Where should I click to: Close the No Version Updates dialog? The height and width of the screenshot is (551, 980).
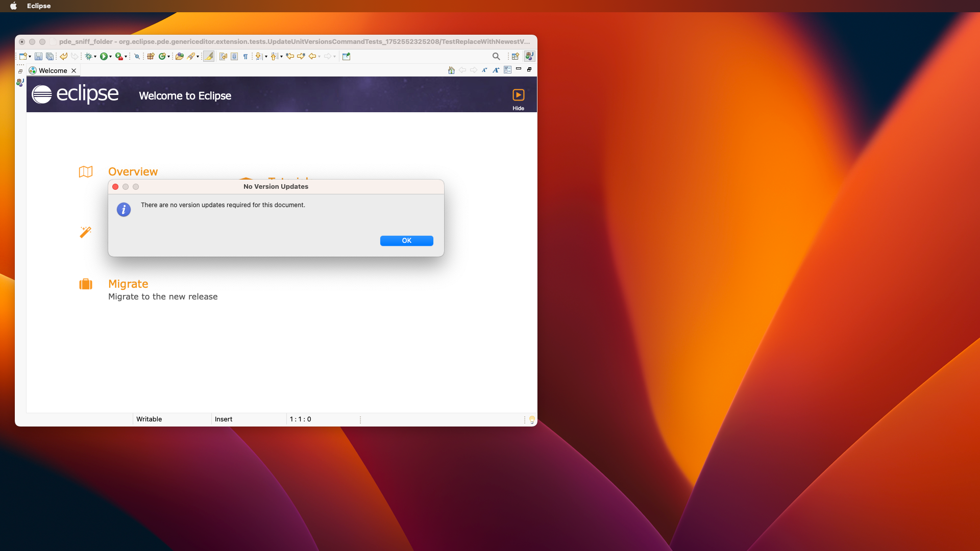pos(115,187)
